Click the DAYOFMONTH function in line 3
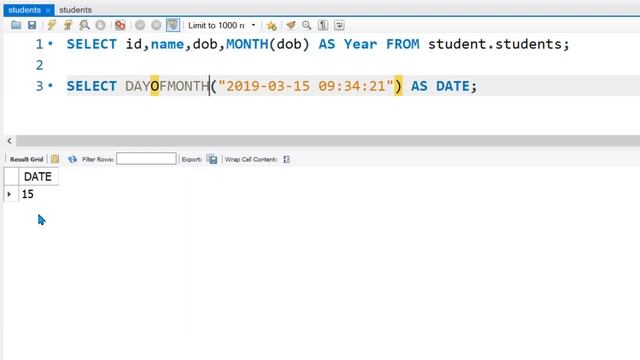640x360 pixels. 167,86
